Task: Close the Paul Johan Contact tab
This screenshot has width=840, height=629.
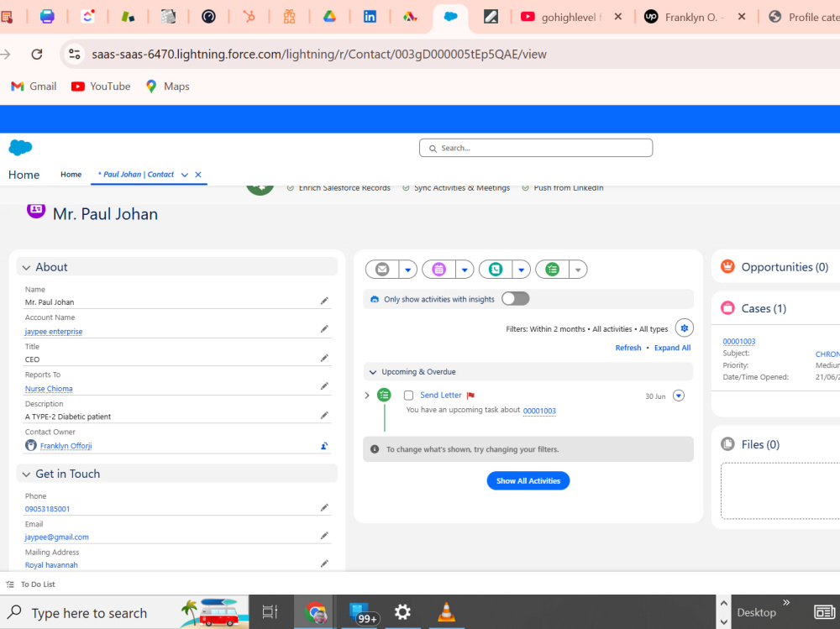Action: (198, 175)
